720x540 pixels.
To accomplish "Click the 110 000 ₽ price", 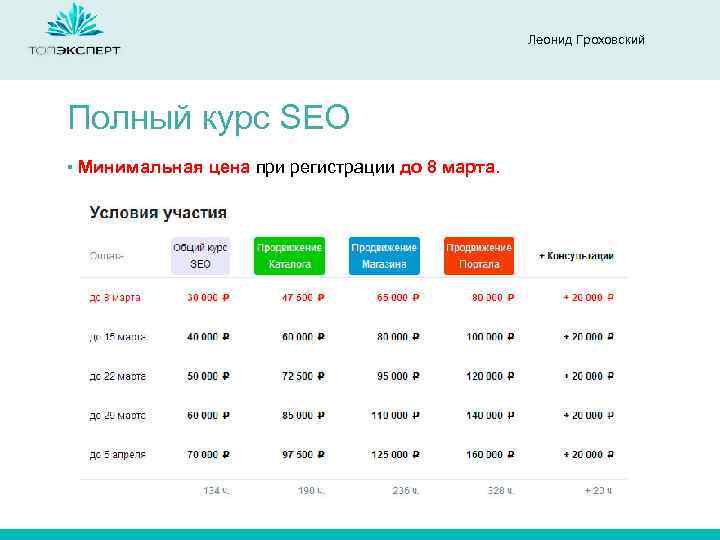I will pos(395,416).
